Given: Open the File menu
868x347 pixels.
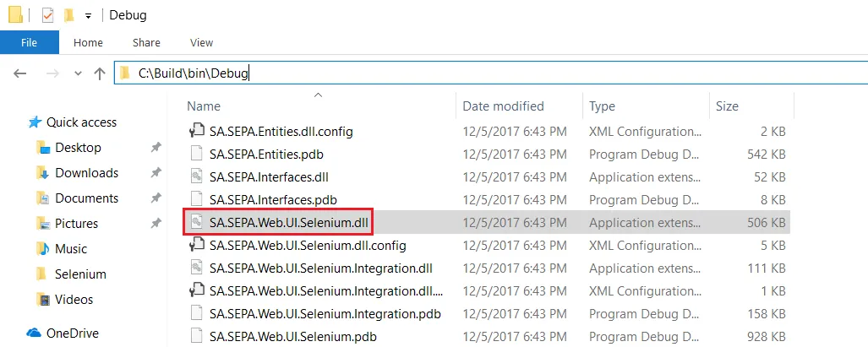Looking at the screenshot, I should coord(30,42).
